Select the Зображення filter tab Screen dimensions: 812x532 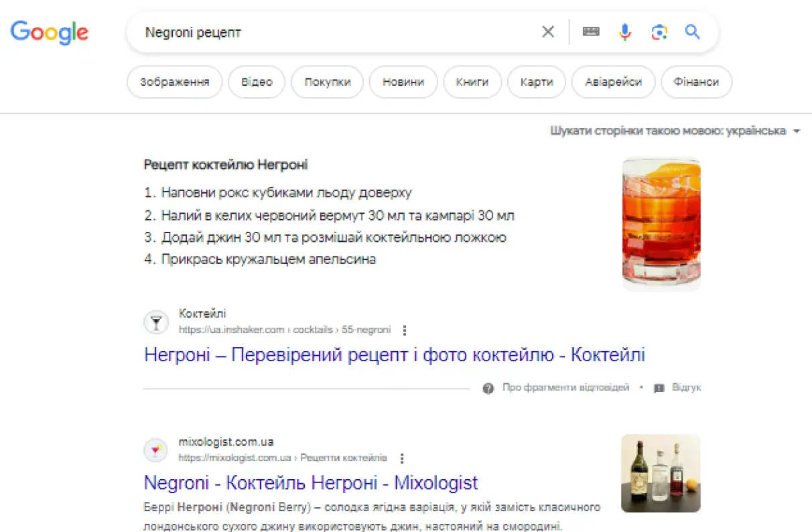[174, 82]
